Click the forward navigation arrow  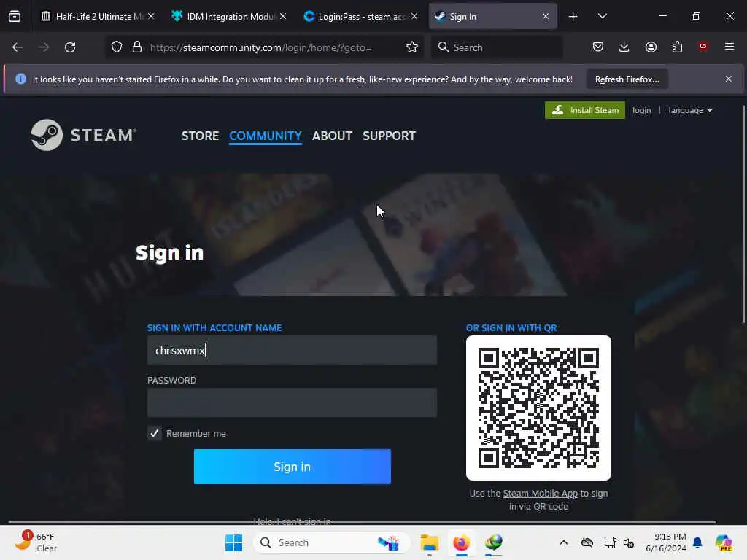coord(44,47)
